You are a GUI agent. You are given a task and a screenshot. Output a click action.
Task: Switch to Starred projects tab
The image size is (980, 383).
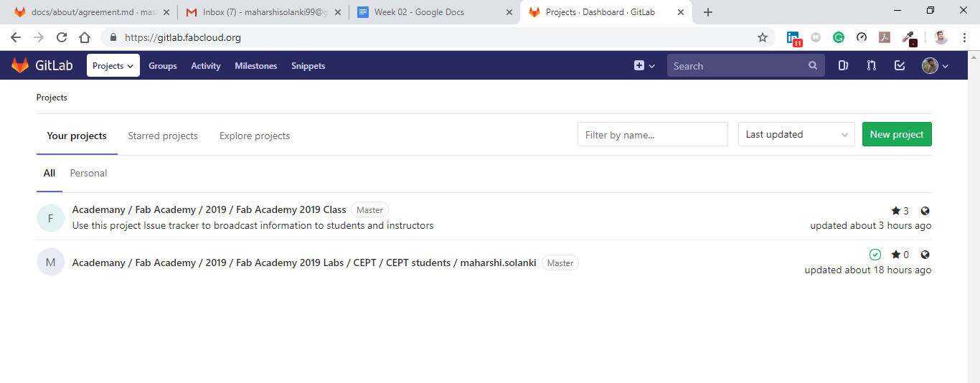(163, 136)
